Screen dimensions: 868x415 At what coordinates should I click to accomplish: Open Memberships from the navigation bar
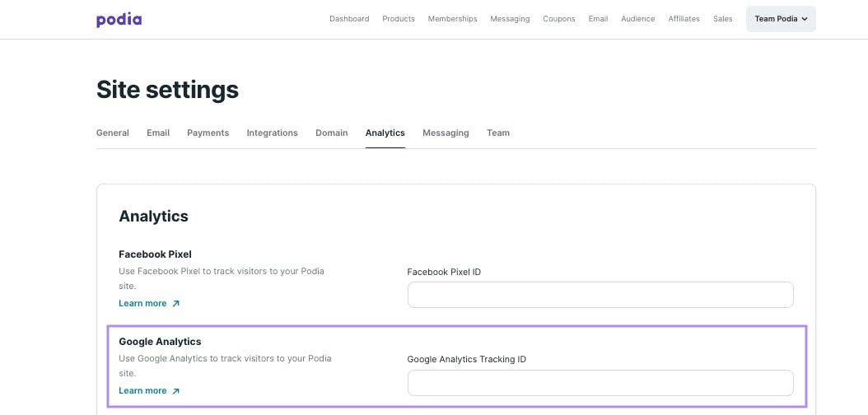(x=452, y=19)
